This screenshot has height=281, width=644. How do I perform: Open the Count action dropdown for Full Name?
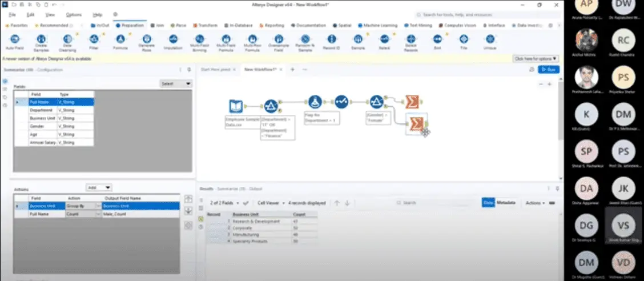pyautogui.click(x=98, y=214)
